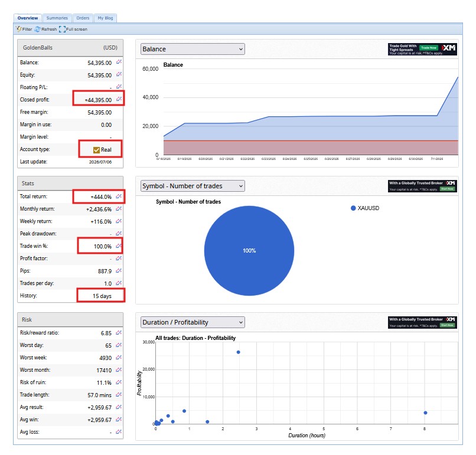Show the chart for Worst day

click(x=119, y=345)
